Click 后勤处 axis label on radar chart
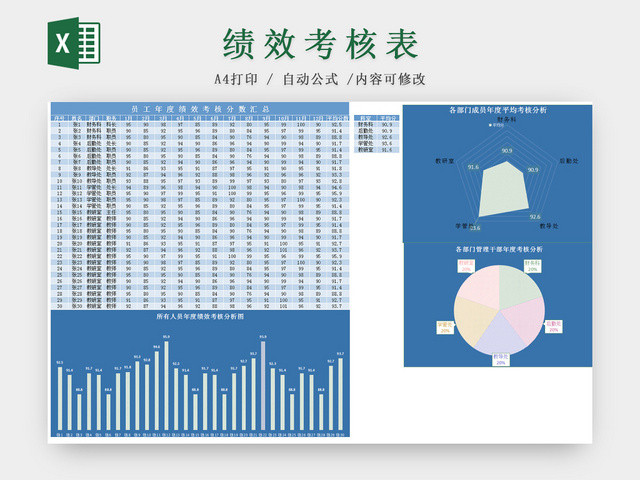640x480 pixels. (x=569, y=161)
